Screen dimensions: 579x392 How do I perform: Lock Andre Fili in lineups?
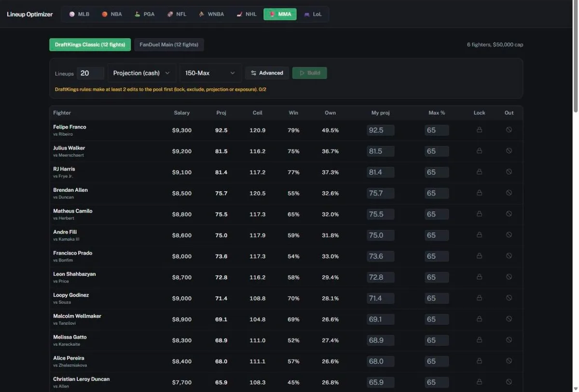(x=479, y=235)
